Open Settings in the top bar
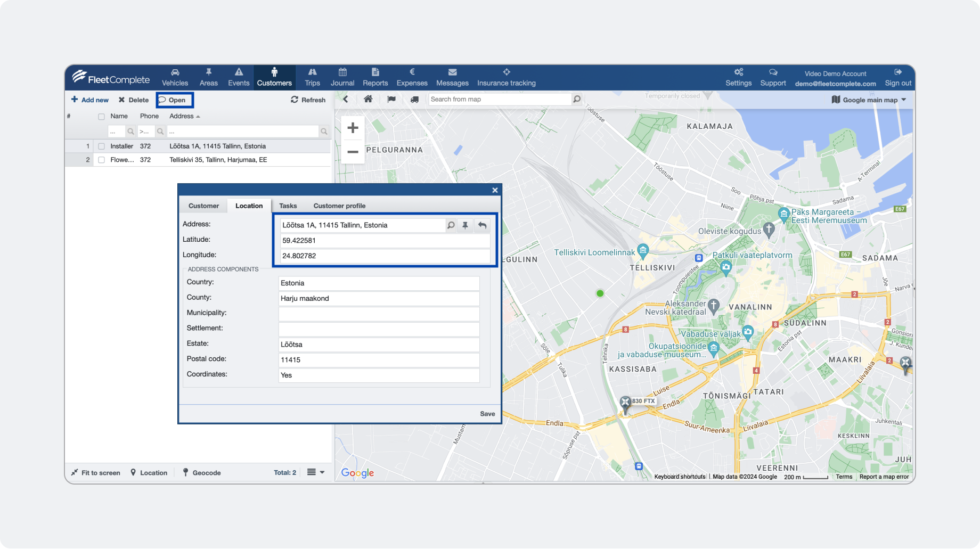 (x=738, y=78)
